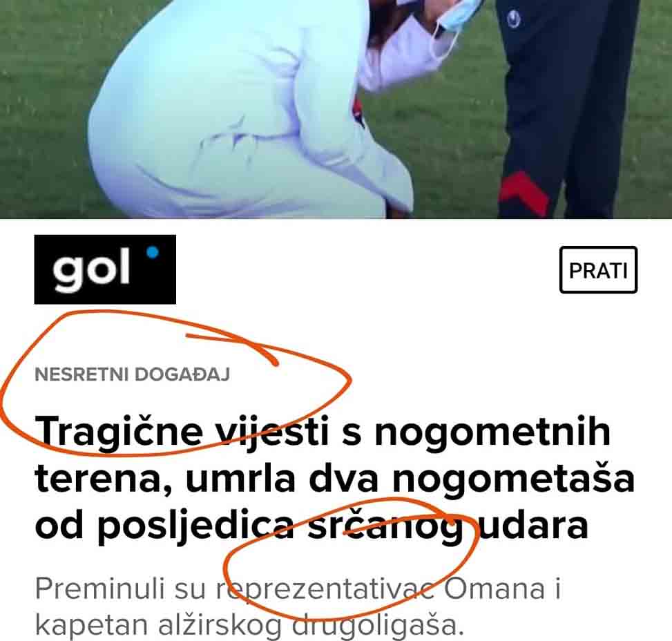The width and height of the screenshot is (672, 641).
Task: Tap the PRATI follow button
Action: (598, 269)
